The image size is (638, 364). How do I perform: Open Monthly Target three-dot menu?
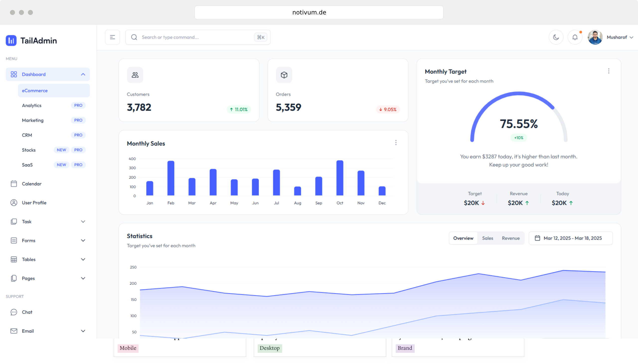click(609, 71)
